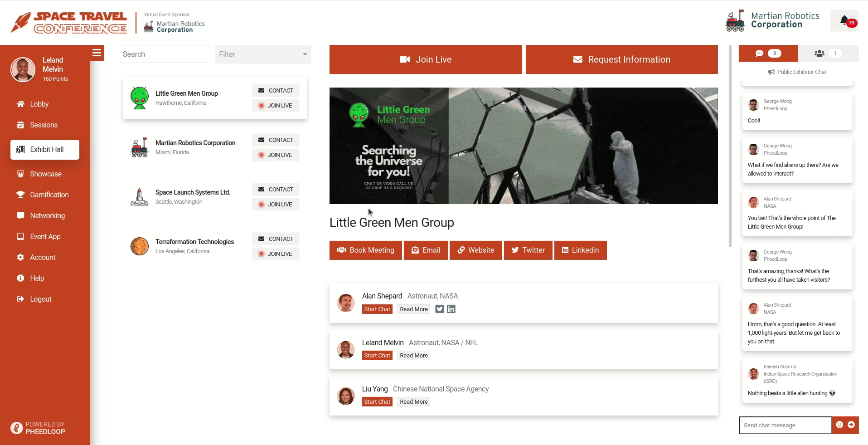Viewport: 868px width, 445px height.
Task: Open Alan Shepard's LinkedIn profile icon
Action: click(451, 309)
